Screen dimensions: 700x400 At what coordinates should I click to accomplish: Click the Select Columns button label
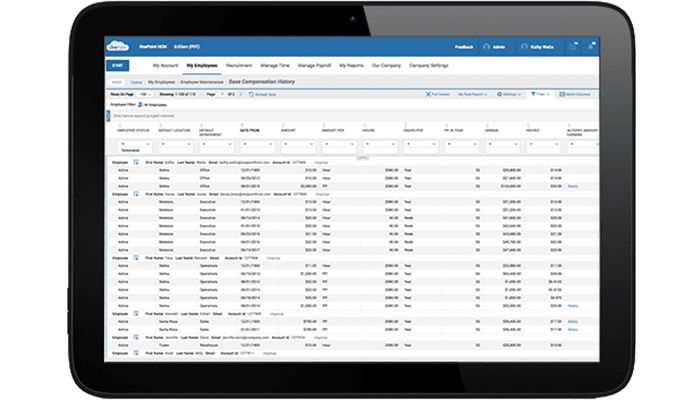tap(578, 94)
